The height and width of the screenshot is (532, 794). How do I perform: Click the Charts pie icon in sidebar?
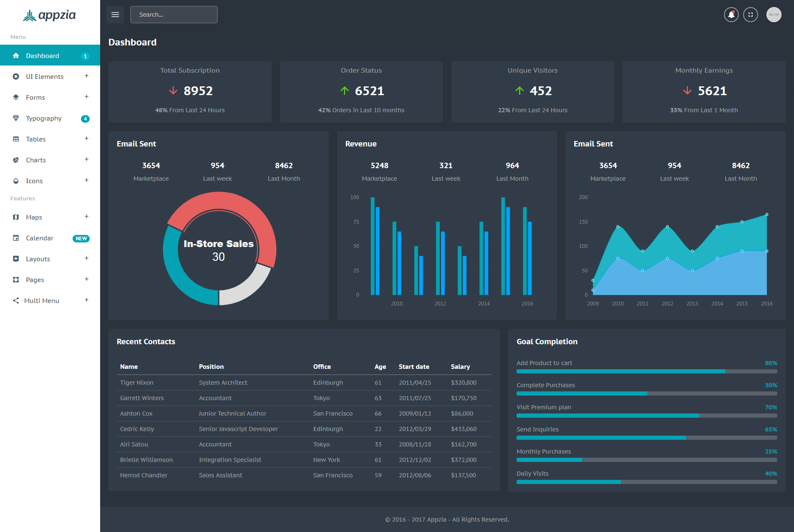tap(16, 160)
